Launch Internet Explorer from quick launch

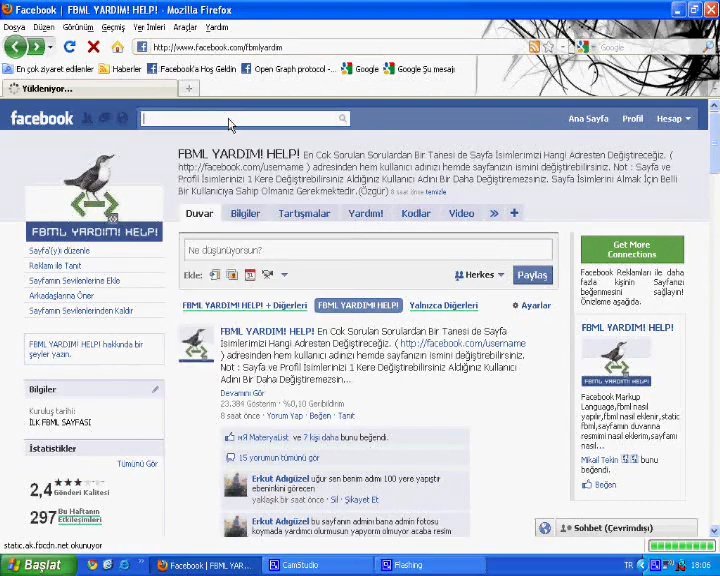click(124, 565)
